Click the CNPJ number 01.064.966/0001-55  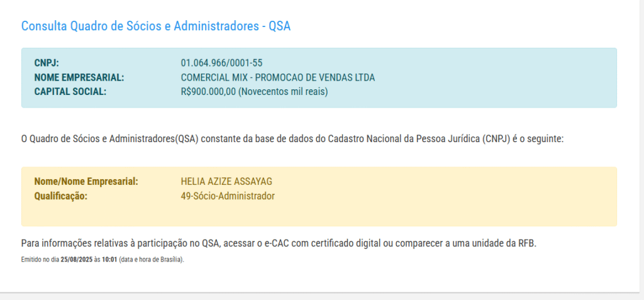coord(221,63)
